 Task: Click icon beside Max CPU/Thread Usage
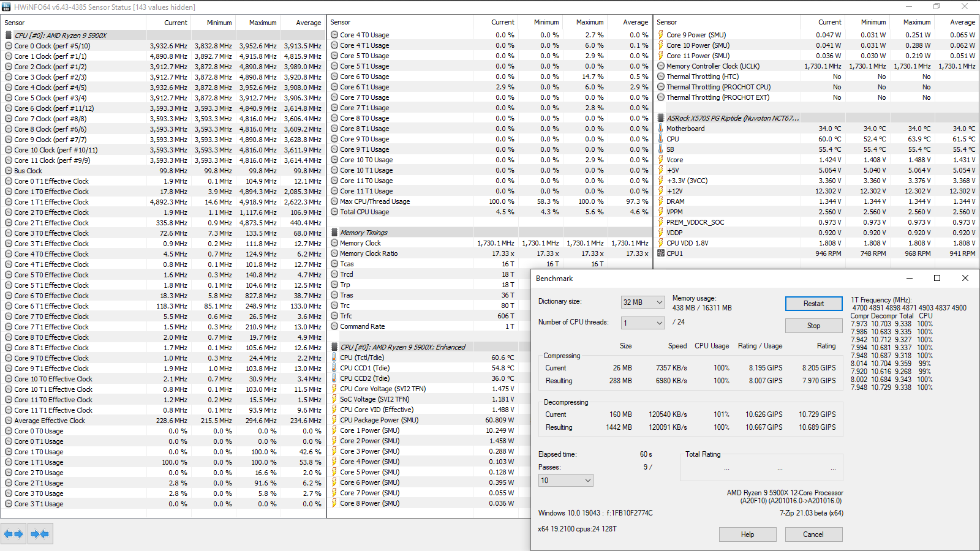pyautogui.click(x=334, y=201)
